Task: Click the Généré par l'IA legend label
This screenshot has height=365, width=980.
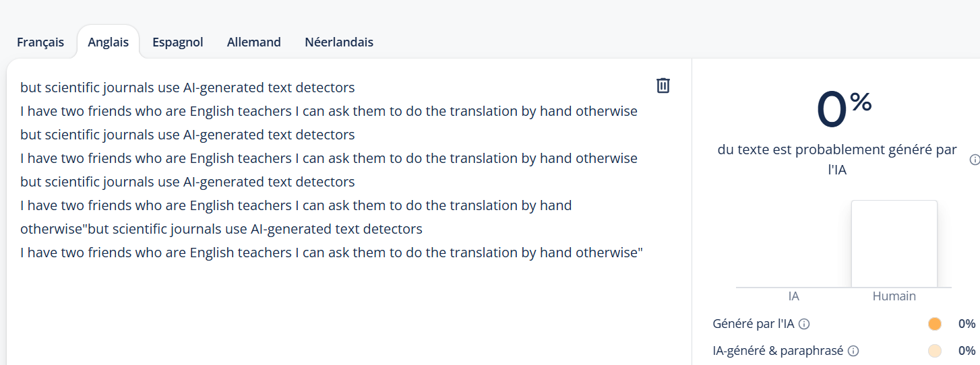Action: (754, 324)
